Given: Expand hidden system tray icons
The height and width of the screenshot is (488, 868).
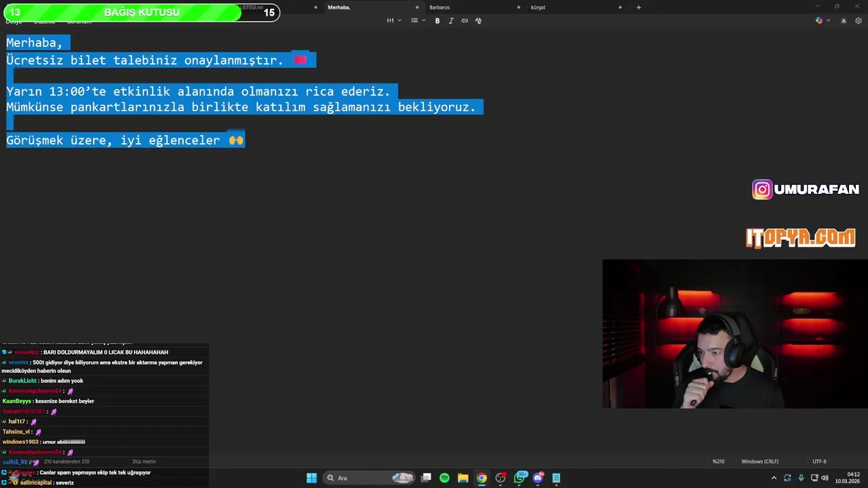Looking at the screenshot, I should coord(774,478).
